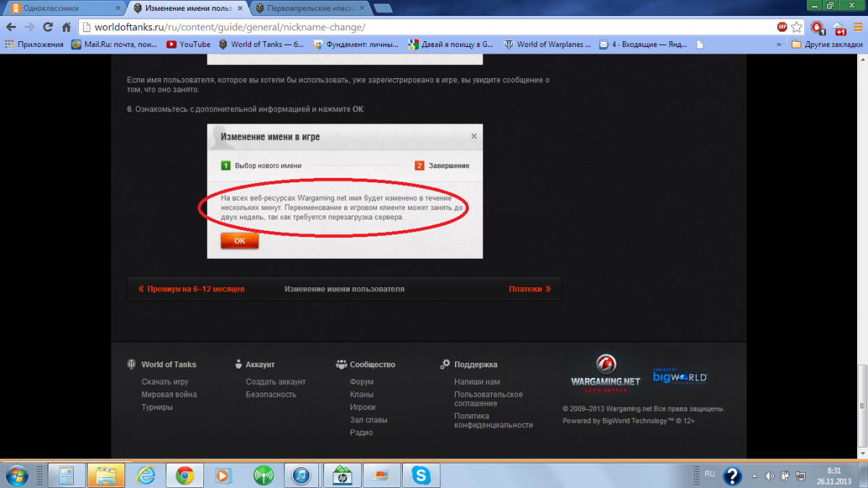
Task: Click the Изменение имени пользователя breadcrumb text
Action: click(x=344, y=288)
